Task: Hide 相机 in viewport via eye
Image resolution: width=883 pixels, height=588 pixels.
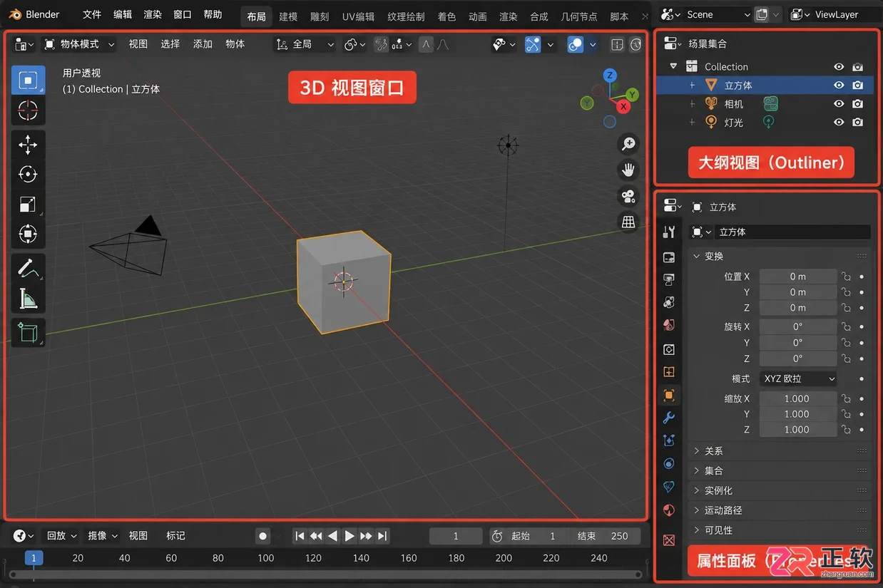Action: [839, 104]
